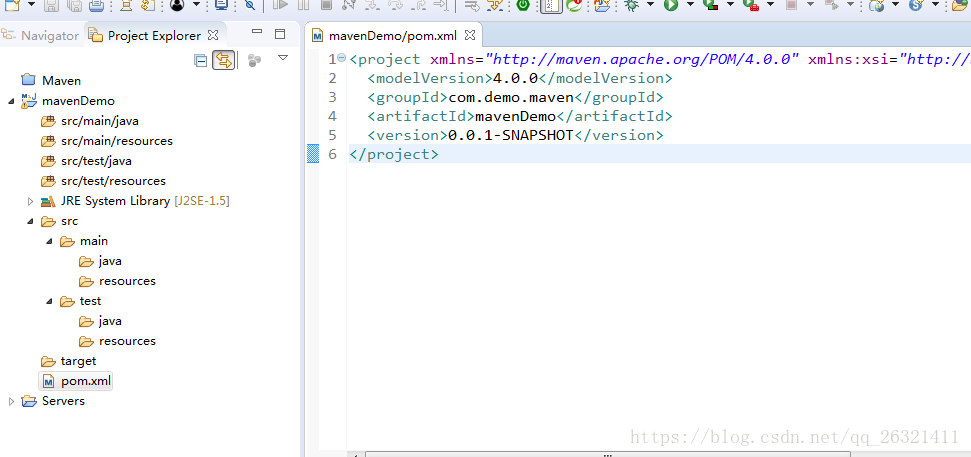Click the green bug Debug icon
This screenshot has width=971, height=457.
[x=632, y=5]
